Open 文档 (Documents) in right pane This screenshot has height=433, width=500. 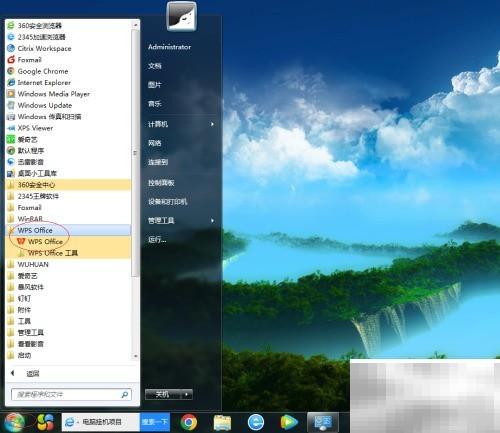pyautogui.click(x=155, y=66)
